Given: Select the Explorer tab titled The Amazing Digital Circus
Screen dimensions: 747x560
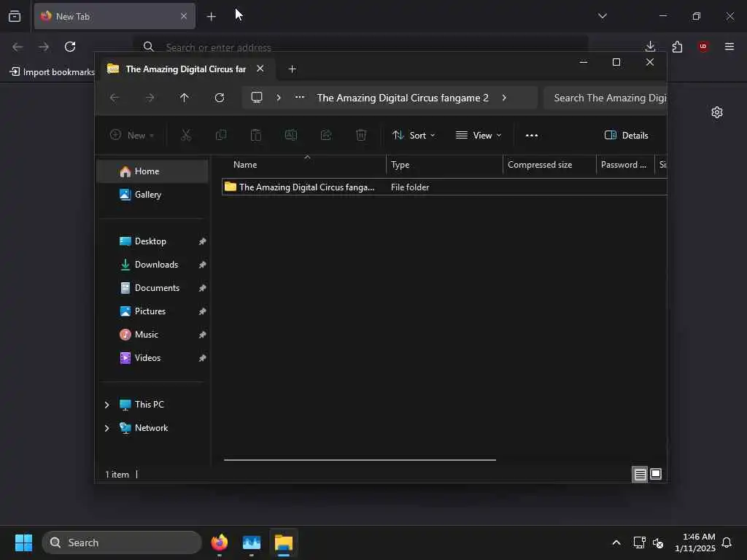Looking at the screenshot, I should [186, 69].
